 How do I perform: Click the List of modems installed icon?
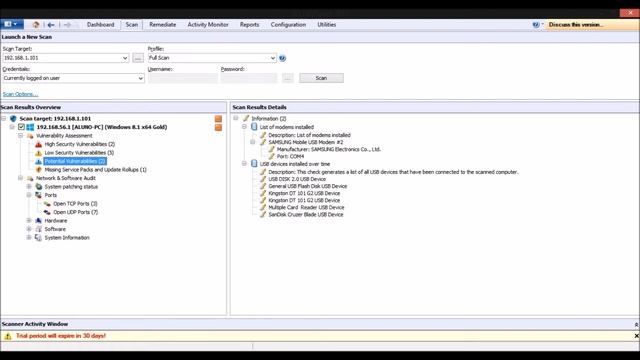[254, 127]
